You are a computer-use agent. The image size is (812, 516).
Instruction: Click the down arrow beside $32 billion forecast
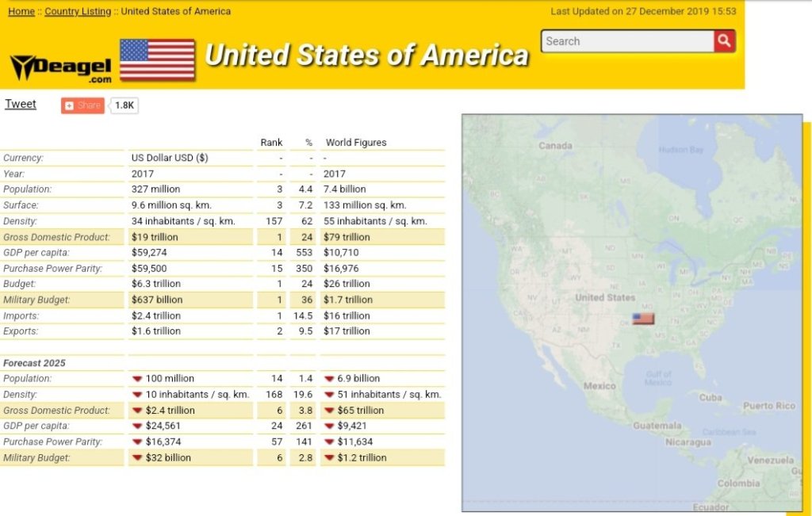coord(137,457)
